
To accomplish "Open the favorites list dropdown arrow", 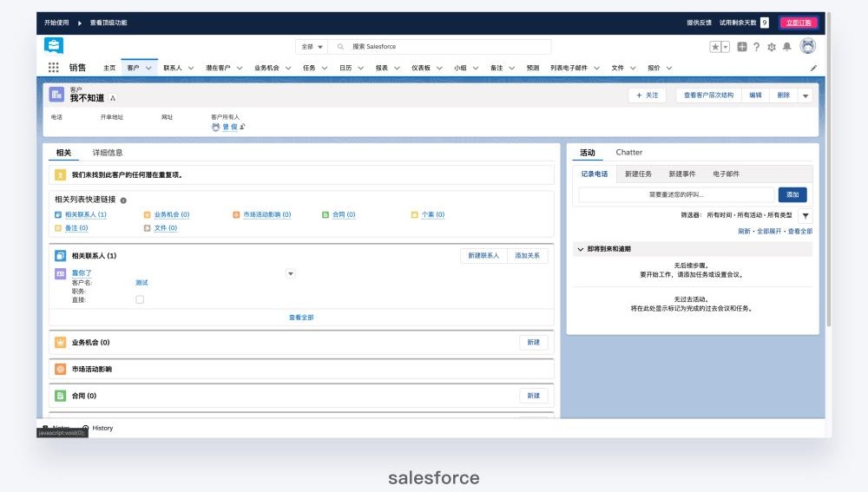I will (x=725, y=47).
